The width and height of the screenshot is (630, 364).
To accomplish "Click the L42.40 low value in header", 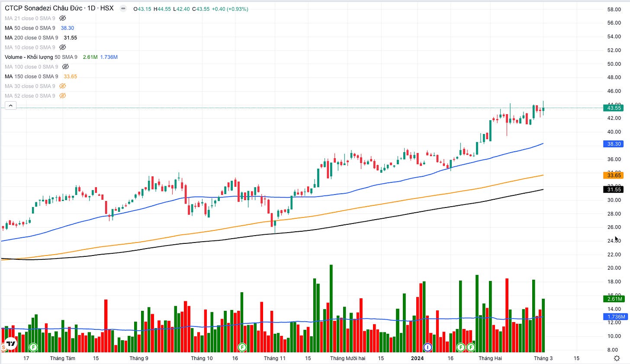I will click(x=181, y=9).
